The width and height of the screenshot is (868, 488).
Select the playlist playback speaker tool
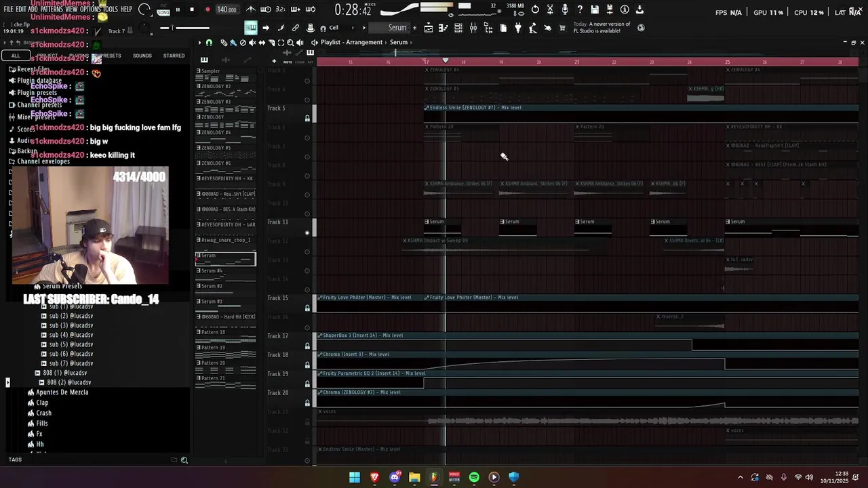(x=300, y=43)
